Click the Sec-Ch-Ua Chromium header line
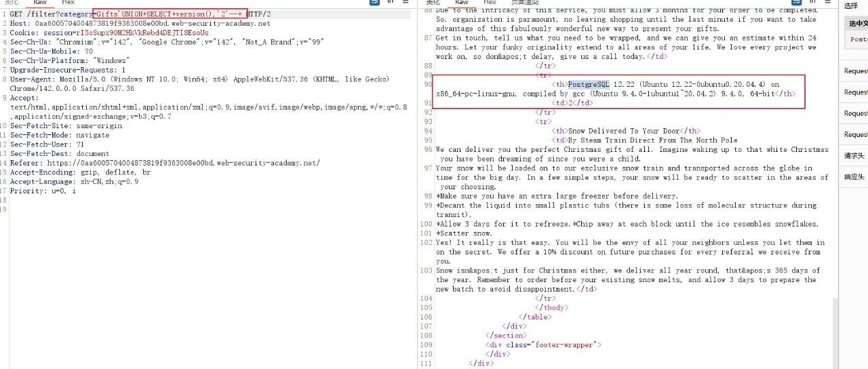 167,42
